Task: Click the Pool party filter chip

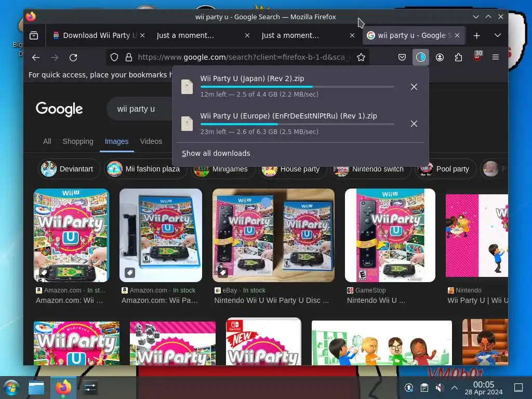Action: point(445,169)
